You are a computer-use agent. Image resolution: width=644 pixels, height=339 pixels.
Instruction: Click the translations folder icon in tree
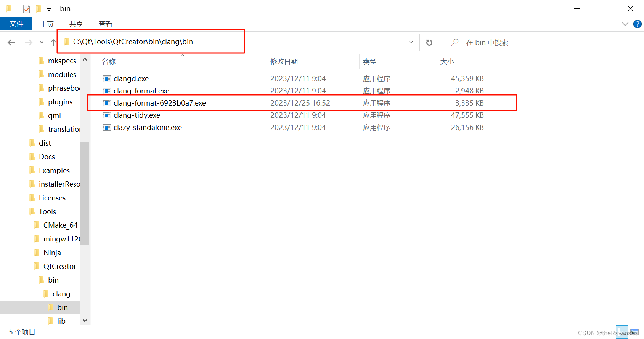(41, 129)
